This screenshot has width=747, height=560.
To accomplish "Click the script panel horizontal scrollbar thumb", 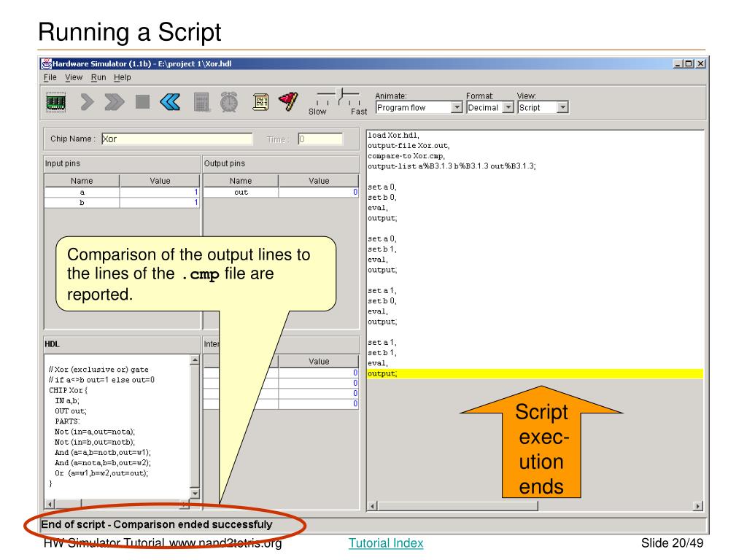I will tap(458, 506).
